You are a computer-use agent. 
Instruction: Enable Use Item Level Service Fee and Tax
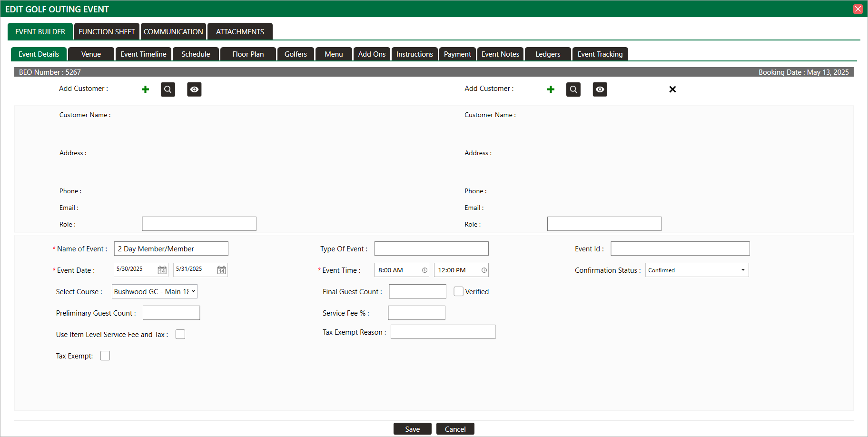point(180,334)
